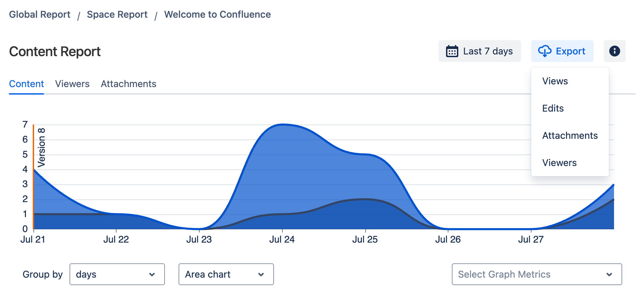
Task: Go to Global Report breadcrumb link
Action: (x=40, y=15)
